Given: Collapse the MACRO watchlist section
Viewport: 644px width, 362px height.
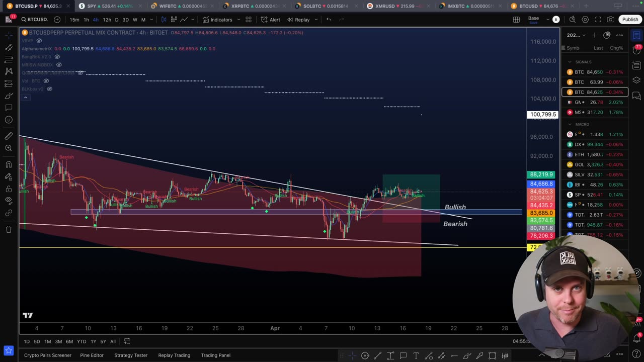Looking at the screenshot, I should coord(570,124).
